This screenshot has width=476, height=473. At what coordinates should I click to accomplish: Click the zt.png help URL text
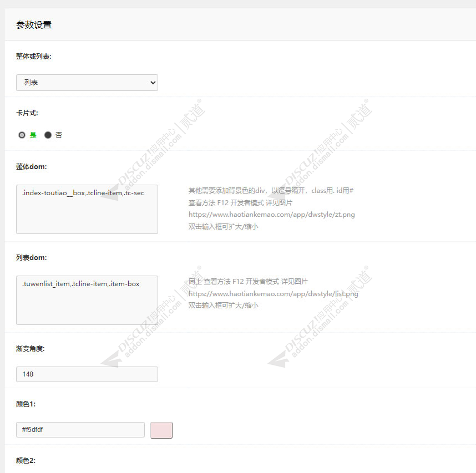(271, 215)
